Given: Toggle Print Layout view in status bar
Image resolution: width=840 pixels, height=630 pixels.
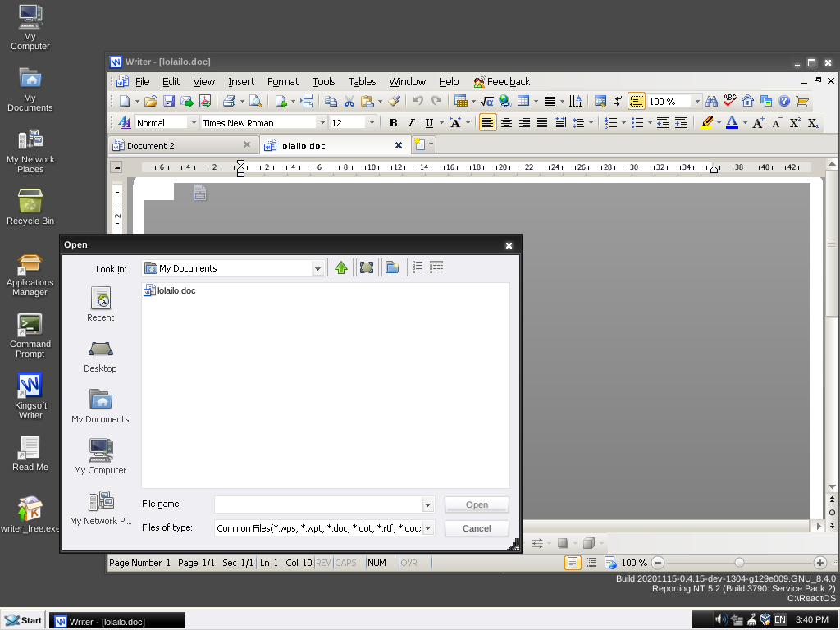Looking at the screenshot, I should 573,563.
